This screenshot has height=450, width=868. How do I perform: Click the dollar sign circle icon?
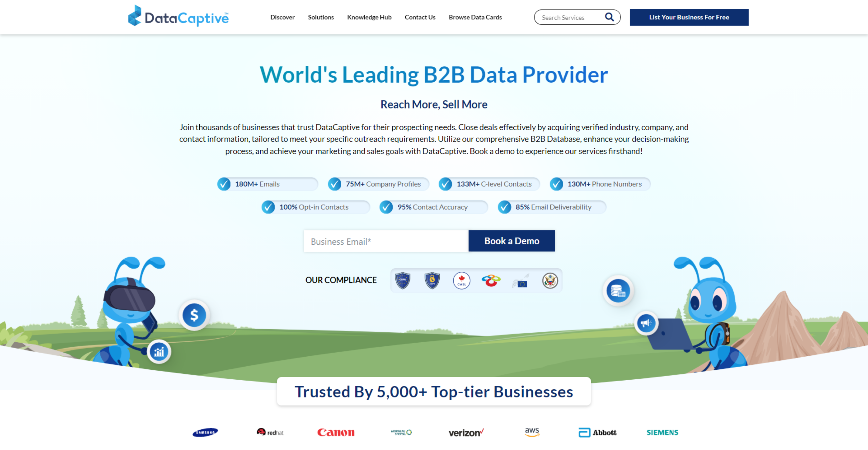click(195, 315)
